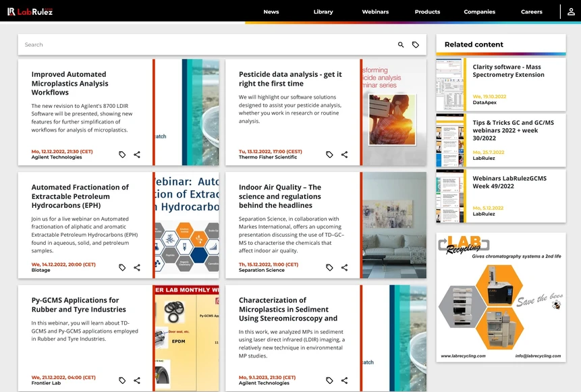Image resolution: width=581 pixels, height=392 pixels.
Task: Open Indoor Air Quality webinar title
Action: (280, 196)
